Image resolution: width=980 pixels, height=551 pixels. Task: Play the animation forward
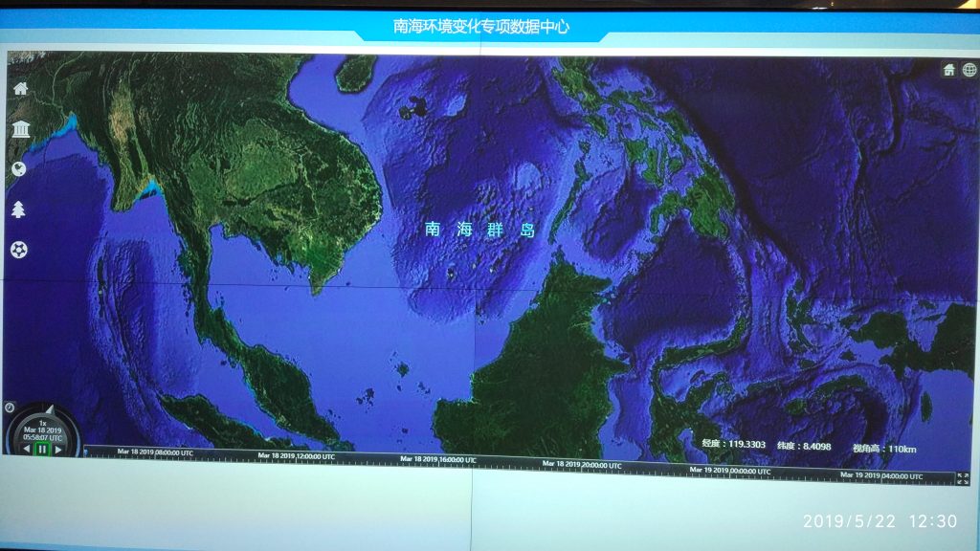pyautogui.click(x=58, y=449)
